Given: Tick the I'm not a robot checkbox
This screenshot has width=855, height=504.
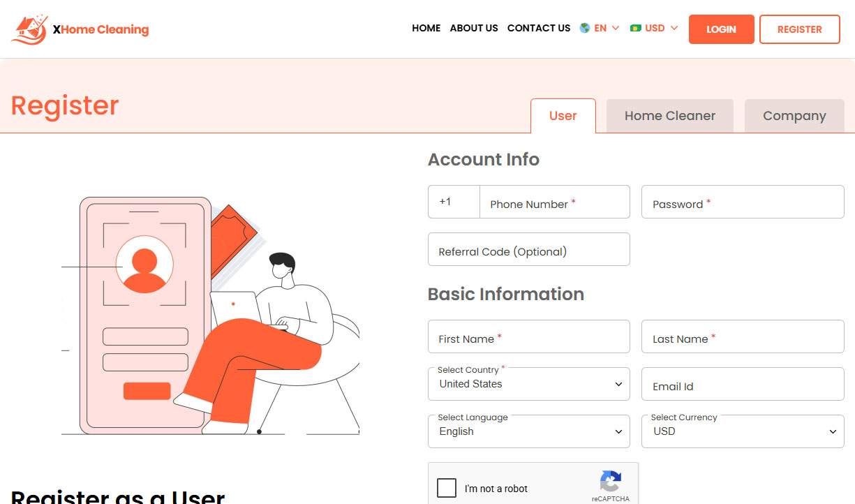Looking at the screenshot, I should click(447, 488).
